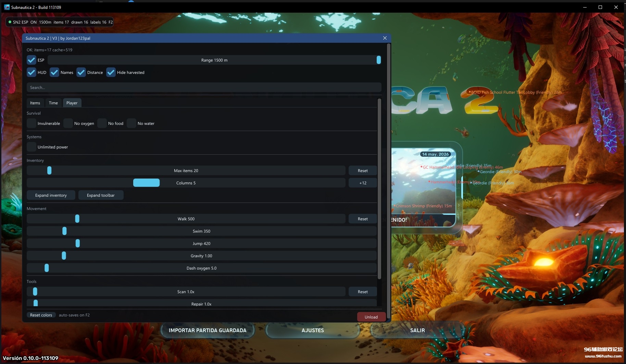Reset the Inventory max items value

click(363, 171)
